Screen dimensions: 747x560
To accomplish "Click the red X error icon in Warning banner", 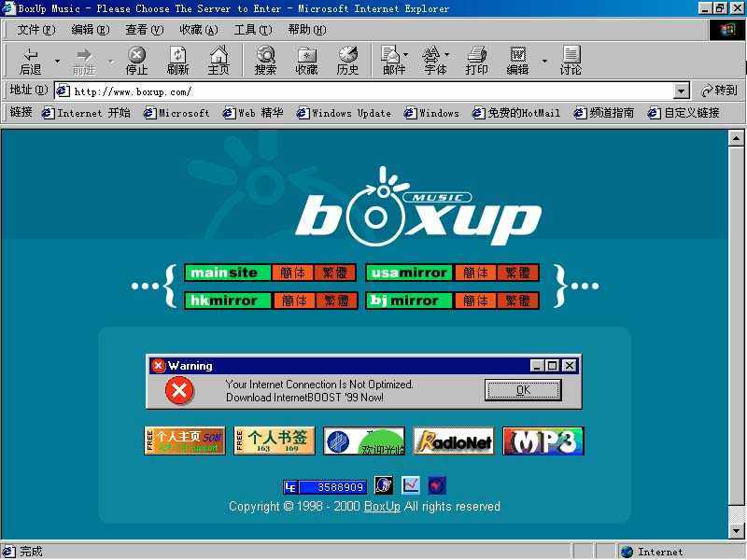I will (179, 390).
